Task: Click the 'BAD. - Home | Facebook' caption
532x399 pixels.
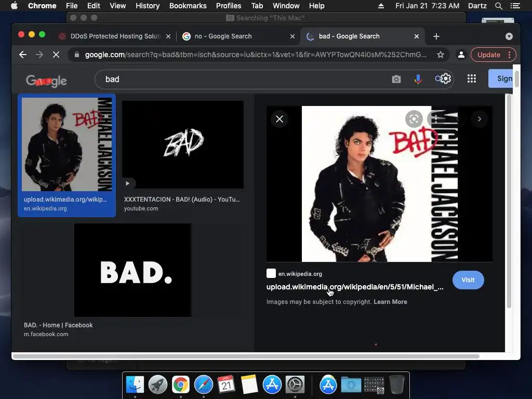Action: (x=58, y=325)
